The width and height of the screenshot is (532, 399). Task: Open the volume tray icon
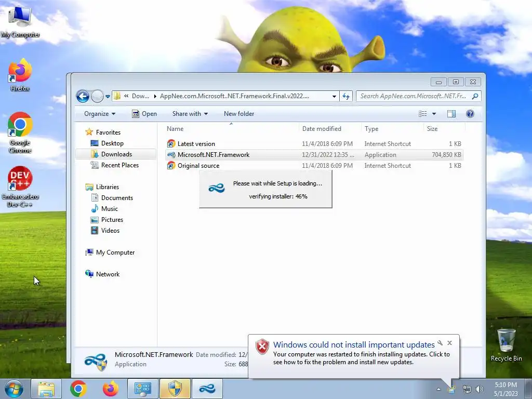(480, 389)
